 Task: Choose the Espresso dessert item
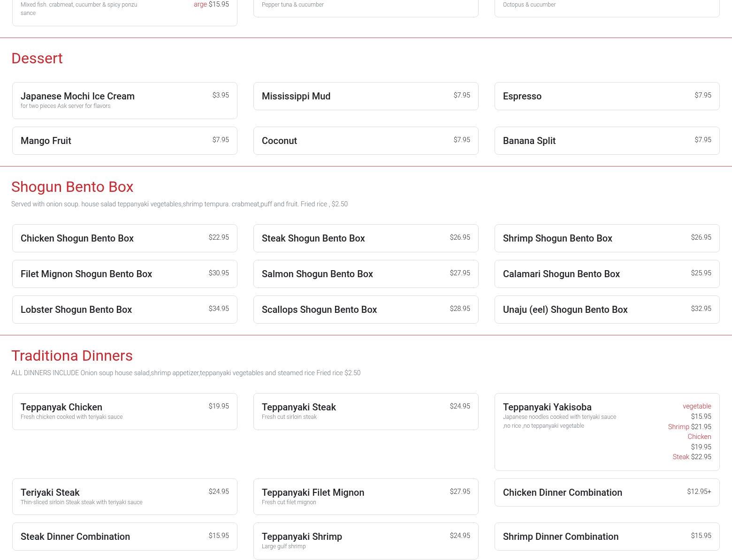(607, 96)
